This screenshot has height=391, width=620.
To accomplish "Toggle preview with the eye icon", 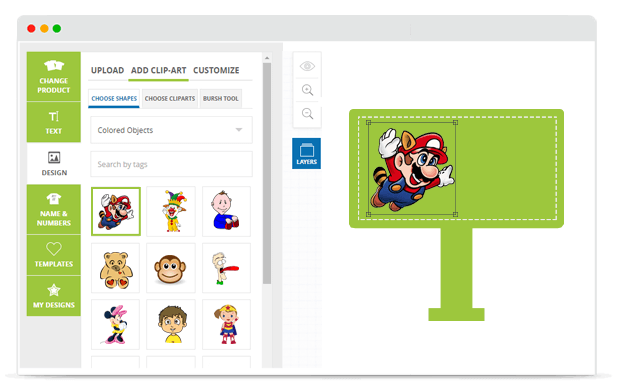I will (307, 66).
